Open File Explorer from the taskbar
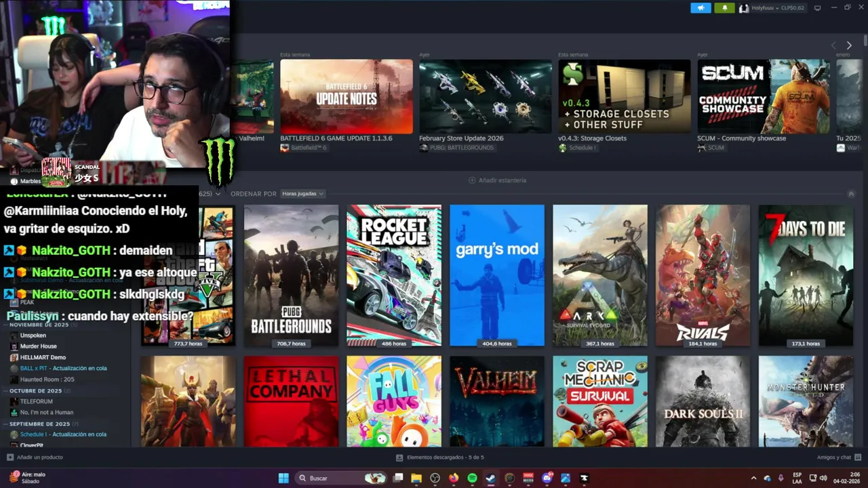868x488 pixels. [416, 478]
